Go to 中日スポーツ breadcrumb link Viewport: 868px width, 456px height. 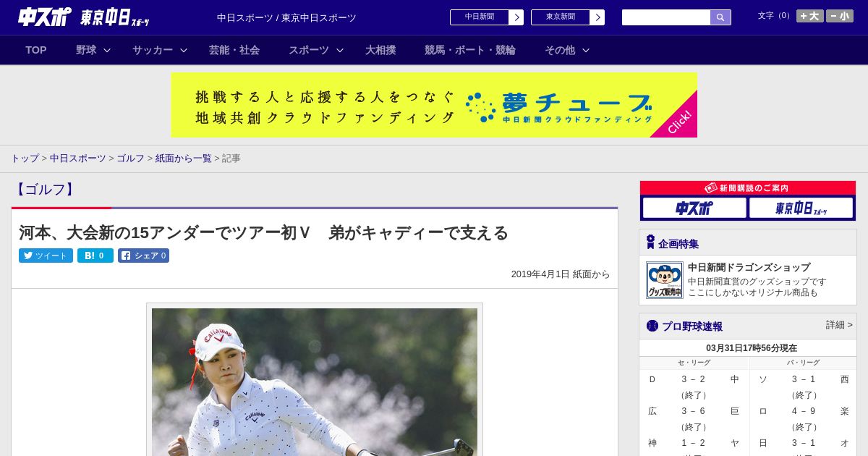pos(78,158)
